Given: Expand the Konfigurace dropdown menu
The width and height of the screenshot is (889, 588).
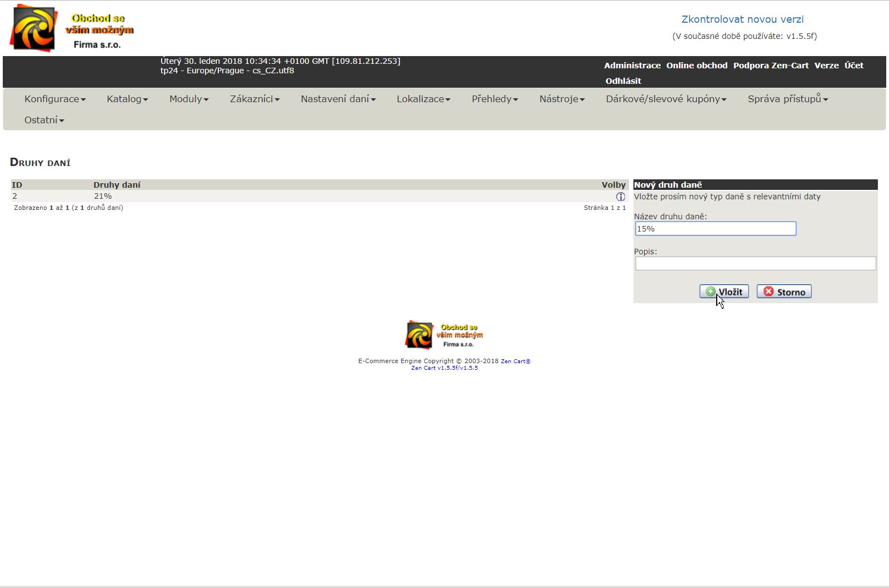Looking at the screenshot, I should [55, 99].
